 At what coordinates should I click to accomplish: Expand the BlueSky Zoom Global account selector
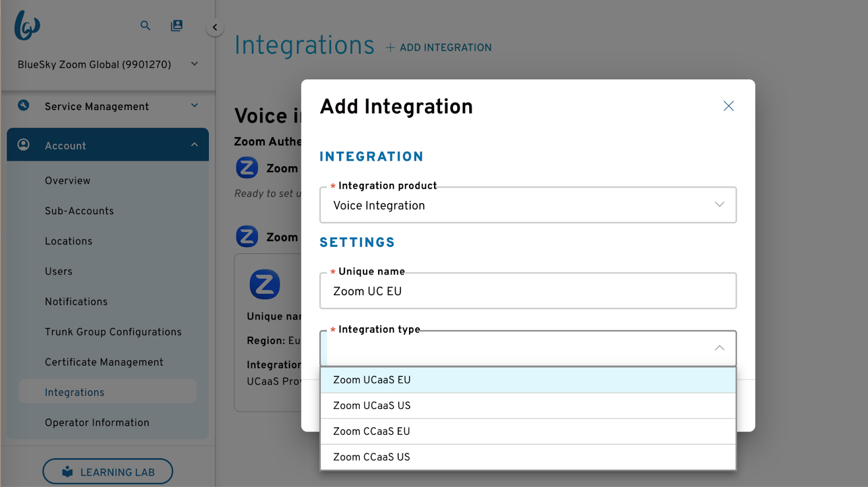(x=195, y=64)
